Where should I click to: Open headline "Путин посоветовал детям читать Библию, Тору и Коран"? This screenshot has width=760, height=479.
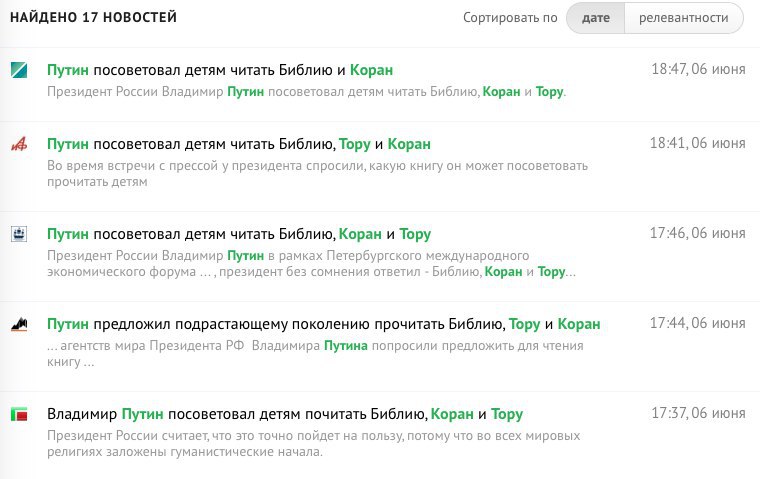238,144
